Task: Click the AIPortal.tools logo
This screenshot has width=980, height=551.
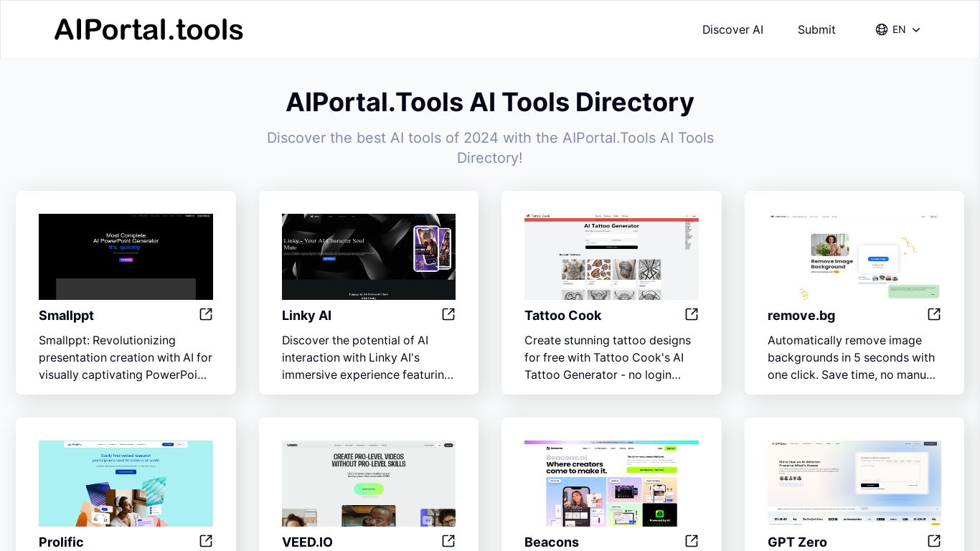Action: pyautogui.click(x=149, y=29)
